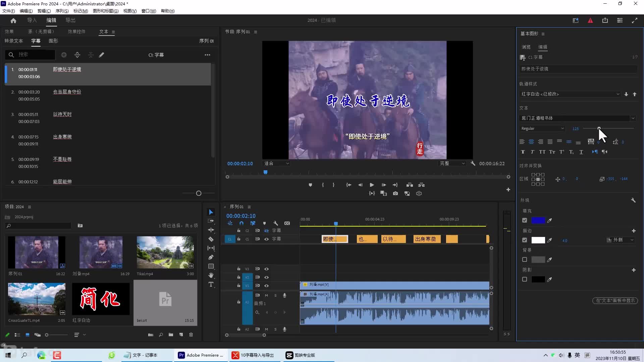The width and height of the screenshot is (644, 362).
Task: Open Program Monitor settings wrench
Action: [473, 164]
